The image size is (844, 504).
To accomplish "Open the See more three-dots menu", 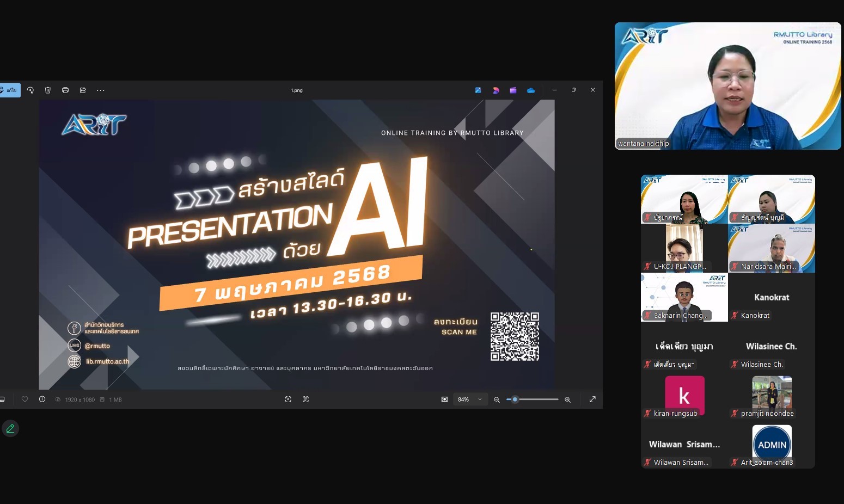I will (x=100, y=90).
